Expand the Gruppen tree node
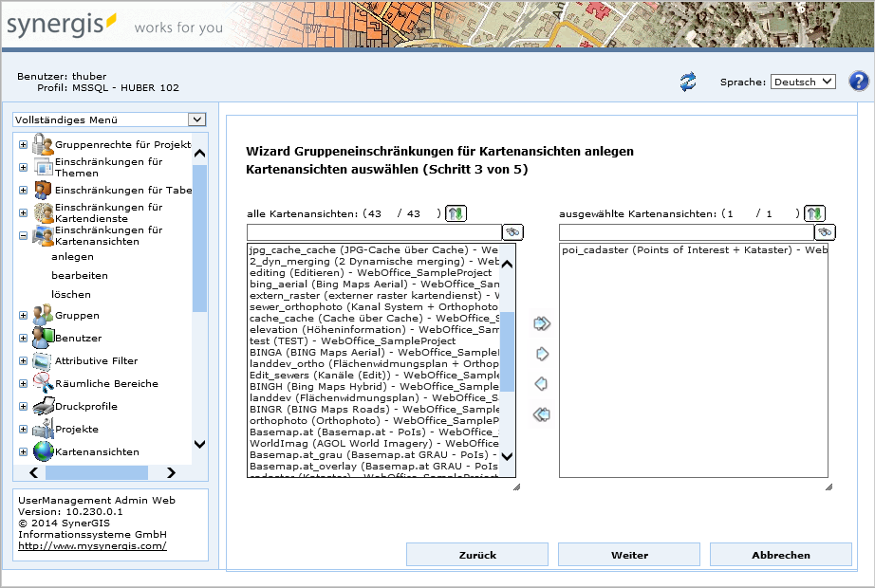 tap(23, 316)
